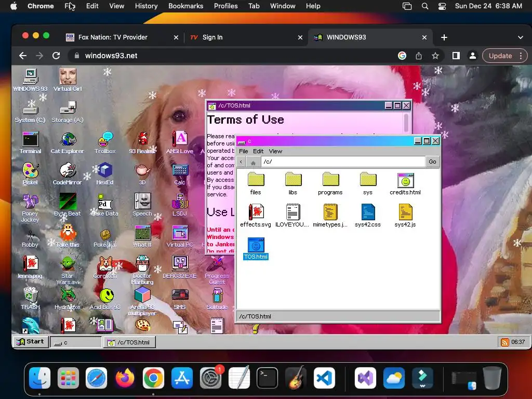
Task: Expand the Chrome tab search chevron
Action: tap(521, 37)
